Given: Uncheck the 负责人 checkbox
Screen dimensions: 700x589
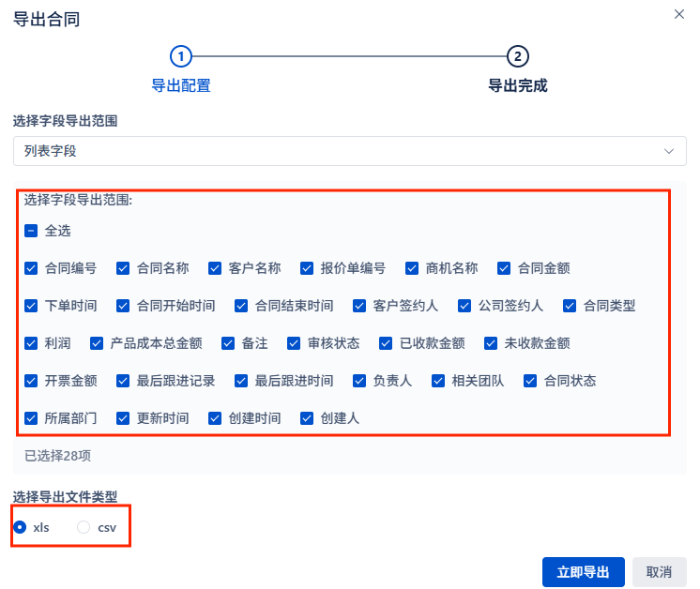Looking at the screenshot, I should (359, 381).
